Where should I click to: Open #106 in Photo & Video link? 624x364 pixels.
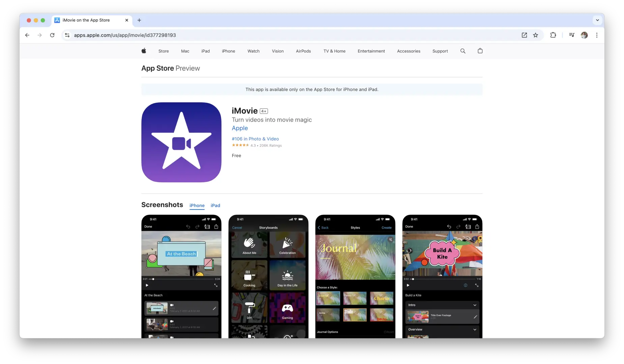(x=255, y=139)
